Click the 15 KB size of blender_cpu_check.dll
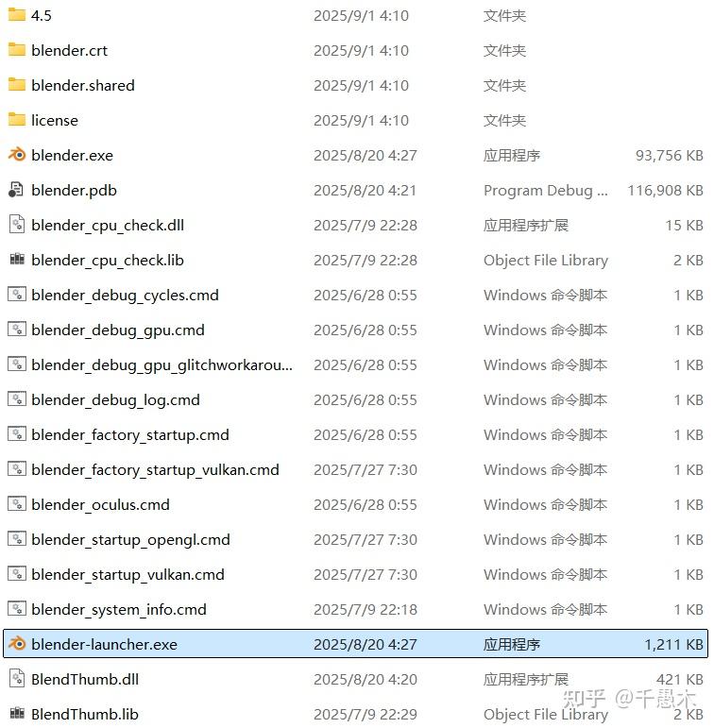This screenshot has height=728, width=714. 684,225
